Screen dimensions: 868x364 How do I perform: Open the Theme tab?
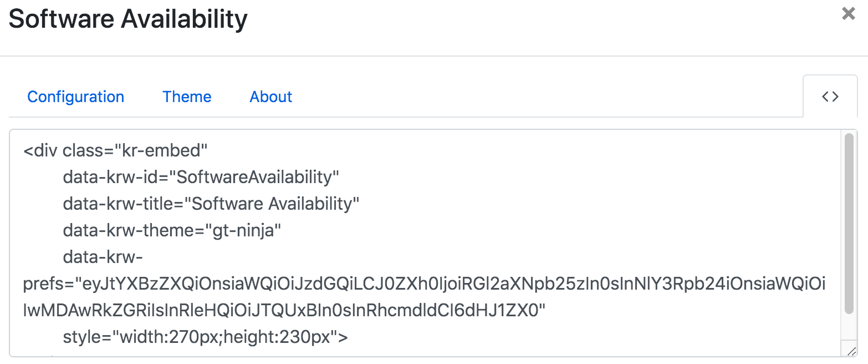coord(187,97)
